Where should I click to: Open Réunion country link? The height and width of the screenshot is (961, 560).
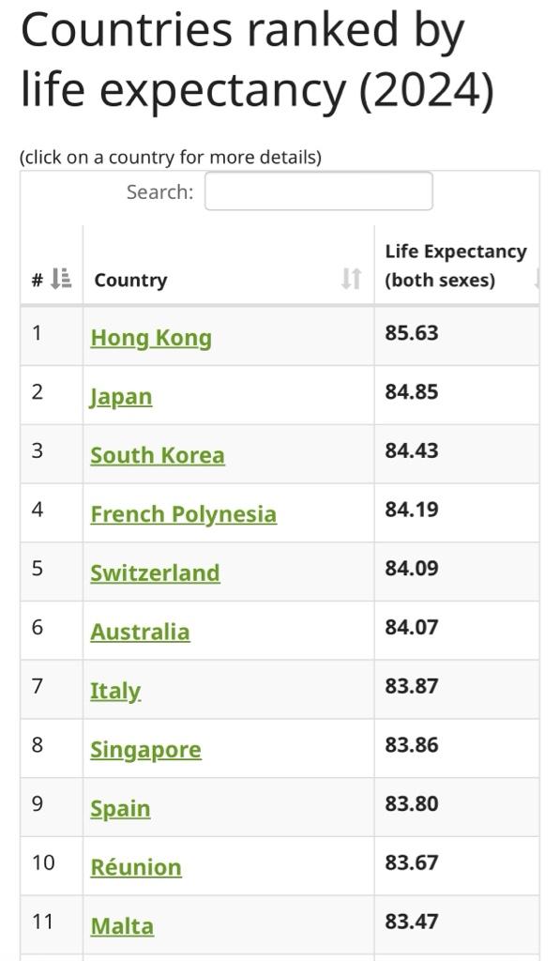tap(136, 867)
